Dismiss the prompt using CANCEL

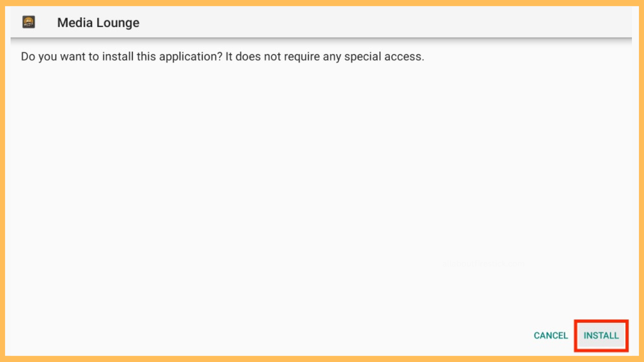(551, 335)
